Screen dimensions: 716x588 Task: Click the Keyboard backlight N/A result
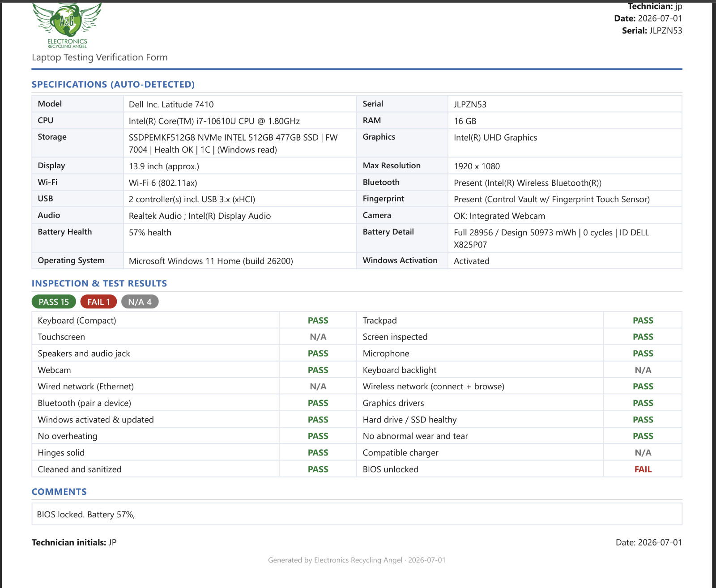click(x=643, y=370)
